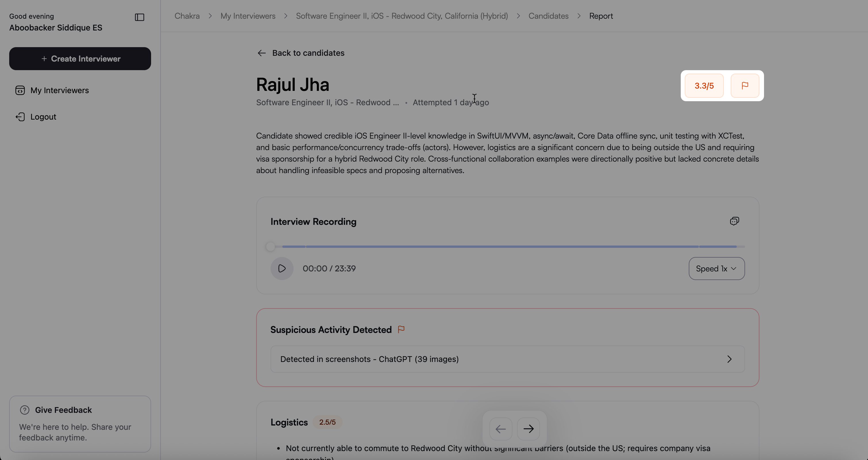
Task: Click the Give Feedback question mark icon
Action: pos(25,410)
